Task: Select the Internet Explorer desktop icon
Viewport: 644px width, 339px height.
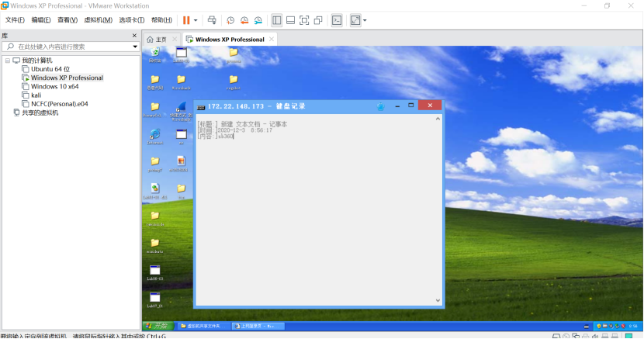Action: point(155,137)
